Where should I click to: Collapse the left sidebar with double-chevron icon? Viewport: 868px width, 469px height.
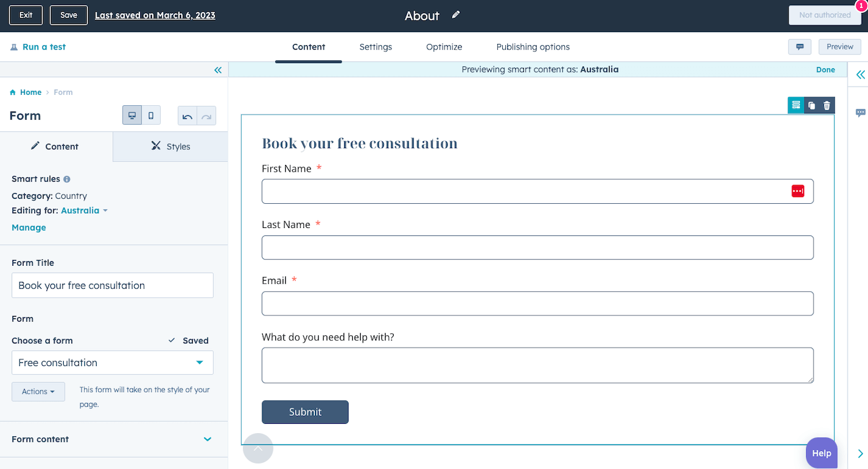pyautogui.click(x=218, y=70)
